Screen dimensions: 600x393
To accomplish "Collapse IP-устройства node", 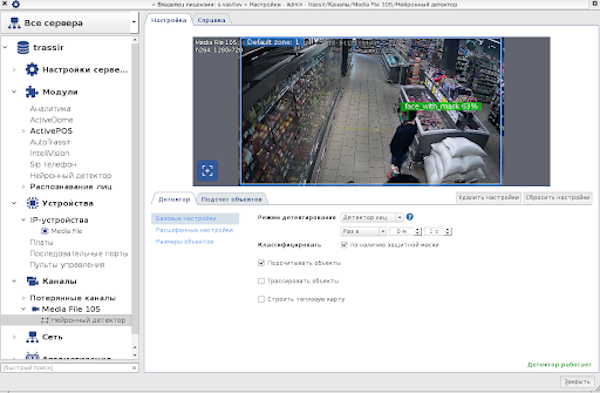I will click(x=23, y=220).
